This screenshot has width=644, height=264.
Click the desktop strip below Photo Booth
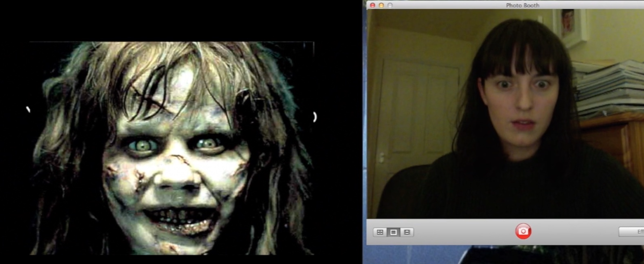495,255
